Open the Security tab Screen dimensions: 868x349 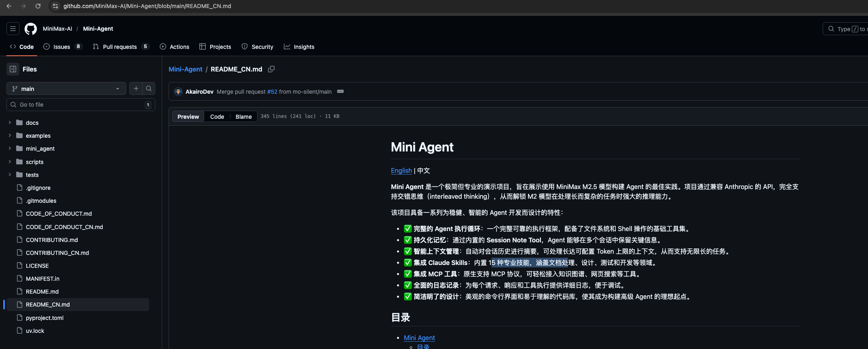click(258, 47)
